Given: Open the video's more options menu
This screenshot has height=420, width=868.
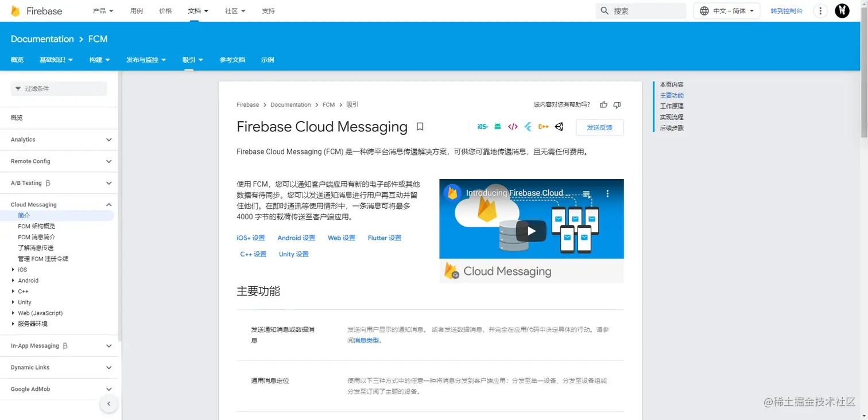Looking at the screenshot, I should pos(607,193).
